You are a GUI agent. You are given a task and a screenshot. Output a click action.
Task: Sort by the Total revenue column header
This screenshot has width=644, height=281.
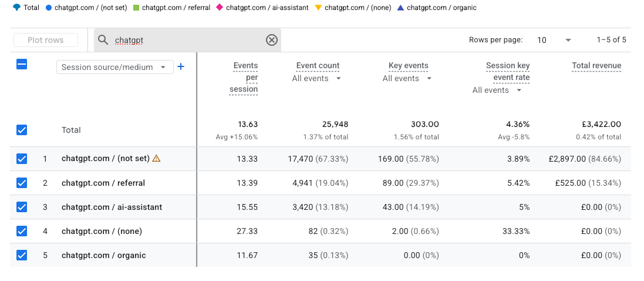[596, 65]
